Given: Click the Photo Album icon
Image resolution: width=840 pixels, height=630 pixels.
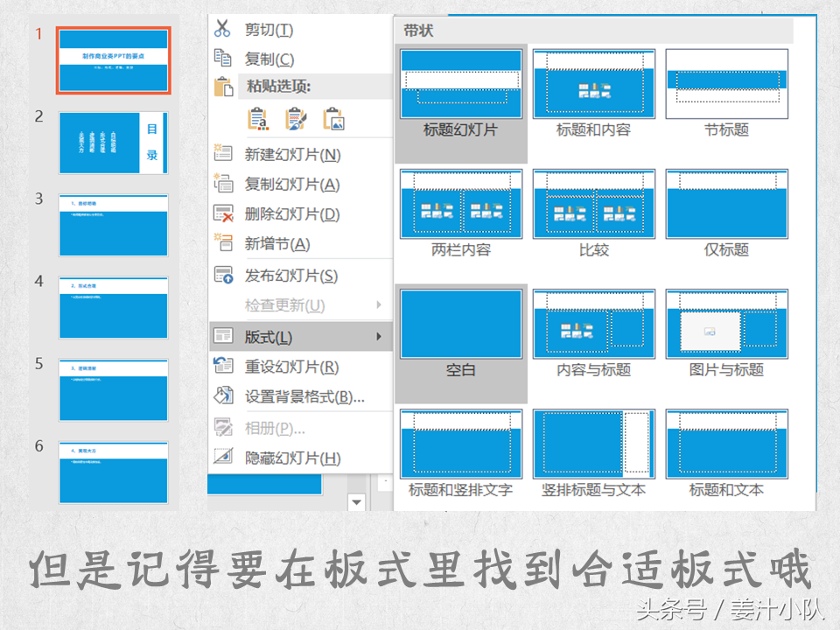Looking at the screenshot, I should pyautogui.click(x=223, y=428).
